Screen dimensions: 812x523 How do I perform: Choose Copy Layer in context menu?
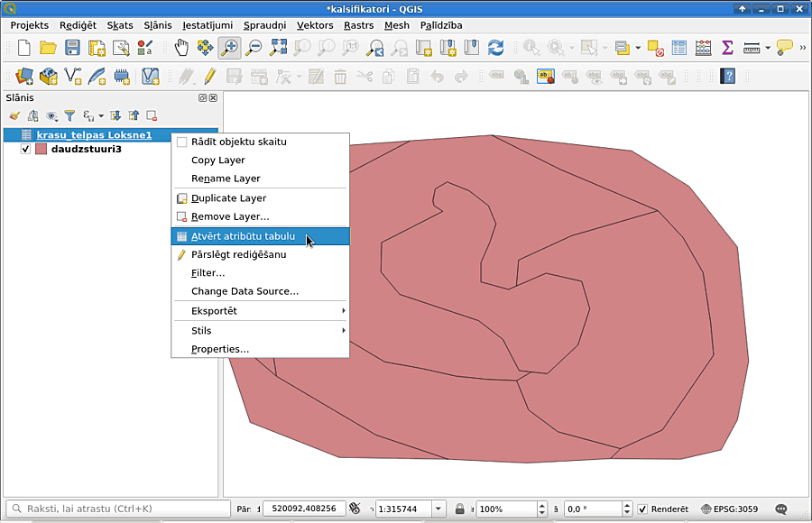(260, 160)
